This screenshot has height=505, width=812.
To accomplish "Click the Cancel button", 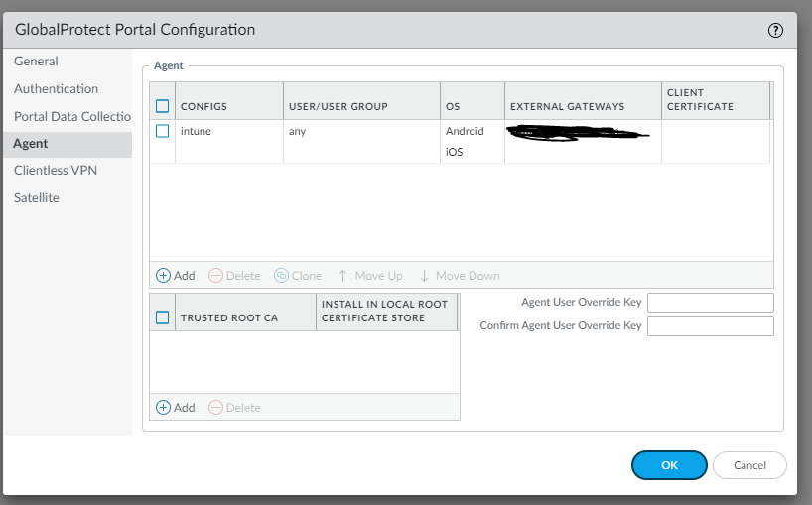I will point(749,465).
